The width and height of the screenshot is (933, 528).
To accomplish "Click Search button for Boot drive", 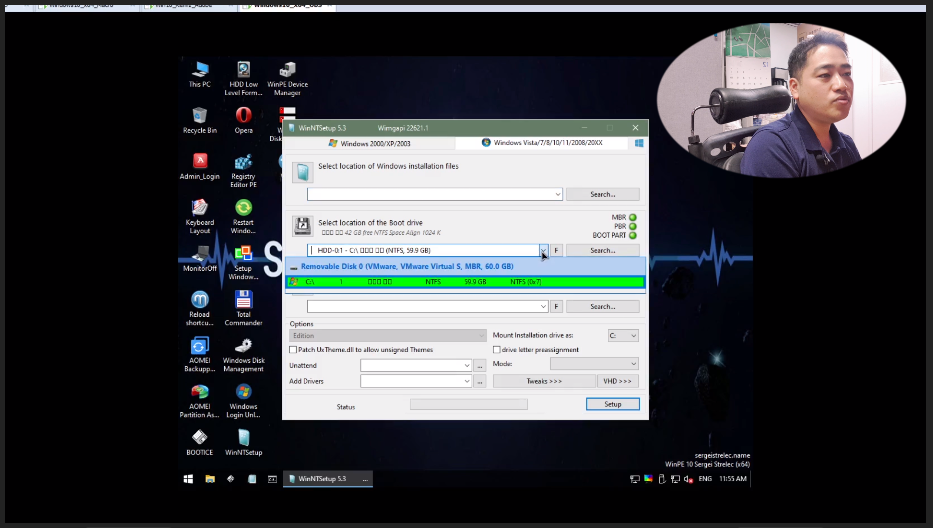I will point(603,251).
